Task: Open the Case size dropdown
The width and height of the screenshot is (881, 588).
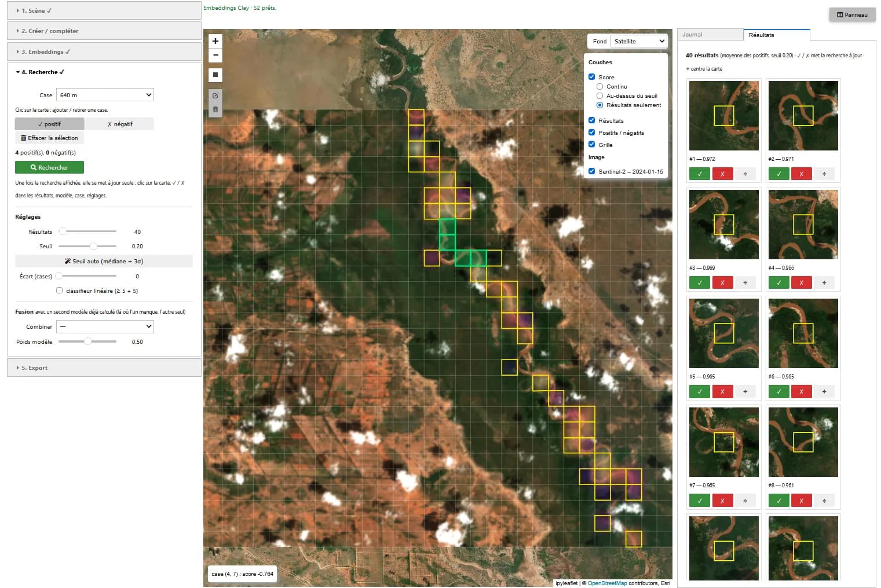Action: (105, 95)
